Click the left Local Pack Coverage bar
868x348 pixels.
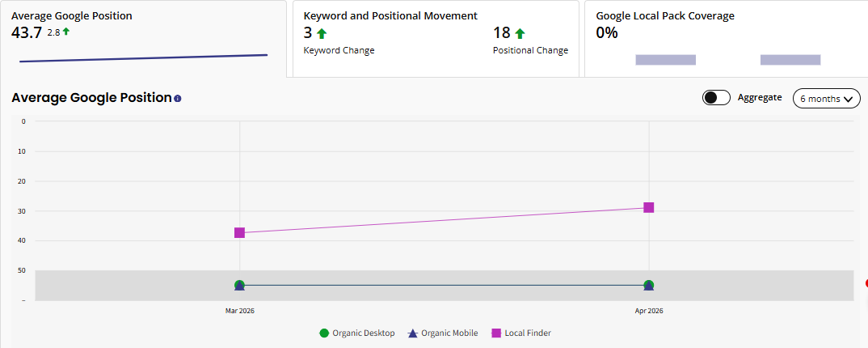(665, 60)
